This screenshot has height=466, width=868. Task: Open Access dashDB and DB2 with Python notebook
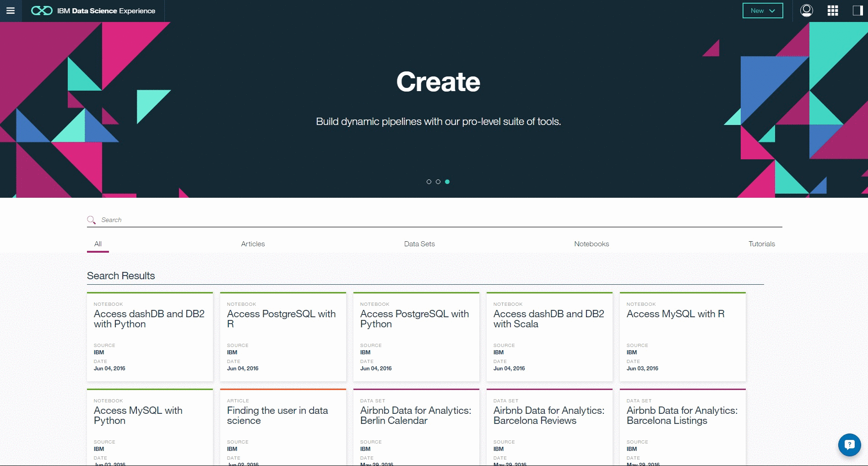(149, 319)
